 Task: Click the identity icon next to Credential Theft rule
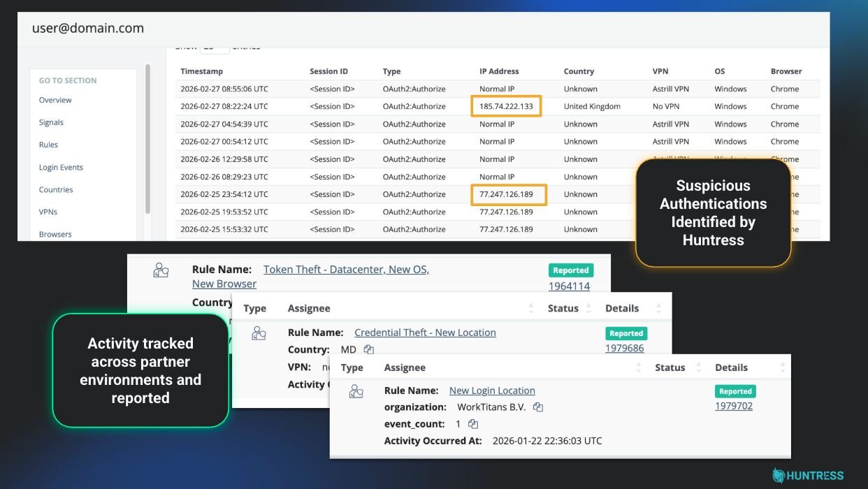click(259, 333)
